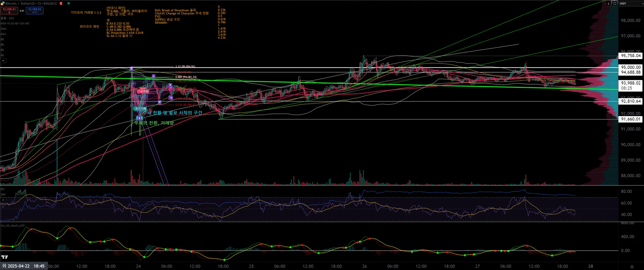Image resolution: width=644 pixels, height=270 pixels.
Task: Click the auto-fit icon beside USDT selector
Action: (x=614, y=3)
